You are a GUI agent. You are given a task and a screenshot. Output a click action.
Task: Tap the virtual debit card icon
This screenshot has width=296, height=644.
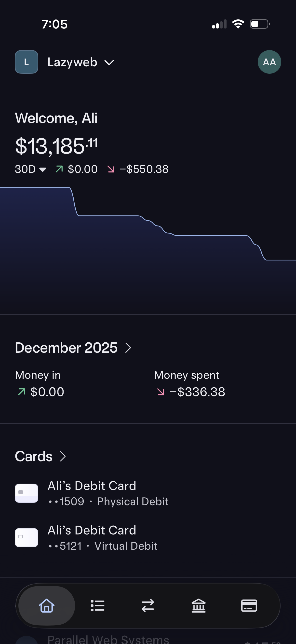click(x=27, y=537)
